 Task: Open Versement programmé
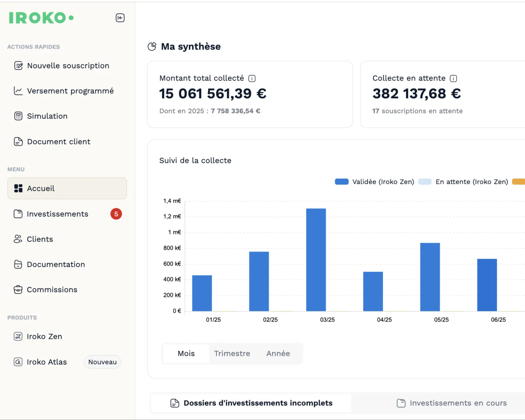[67, 91]
